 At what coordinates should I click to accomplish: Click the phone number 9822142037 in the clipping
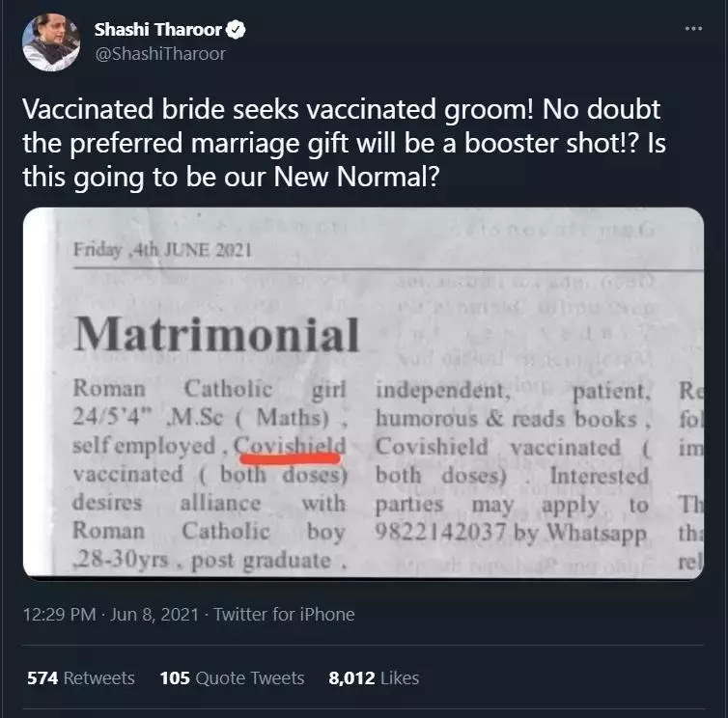click(440, 532)
